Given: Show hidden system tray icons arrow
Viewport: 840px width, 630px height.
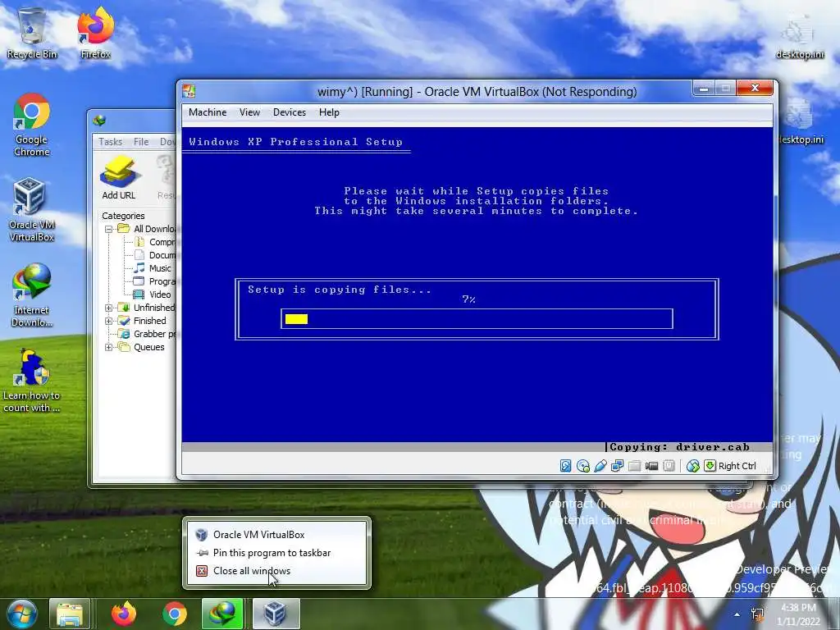Looking at the screenshot, I should tap(737, 614).
